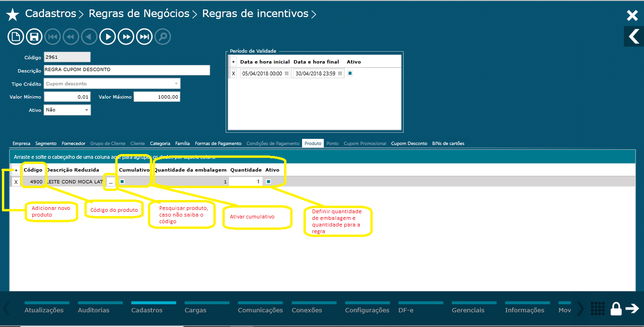Click the Código column header in the product grid
Image resolution: width=644 pixels, height=327 pixels.
(x=33, y=170)
